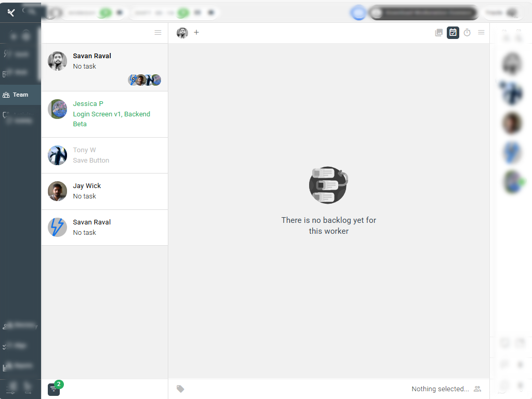
Task: Click the app logo in top-left corner
Action: 11,12
